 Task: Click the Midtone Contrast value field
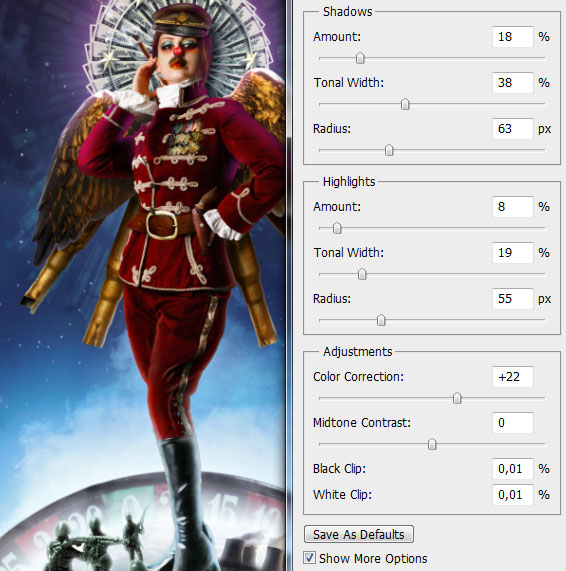[x=513, y=423]
